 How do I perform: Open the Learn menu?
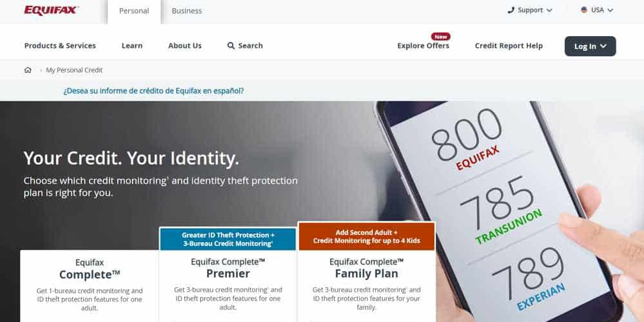point(132,46)
